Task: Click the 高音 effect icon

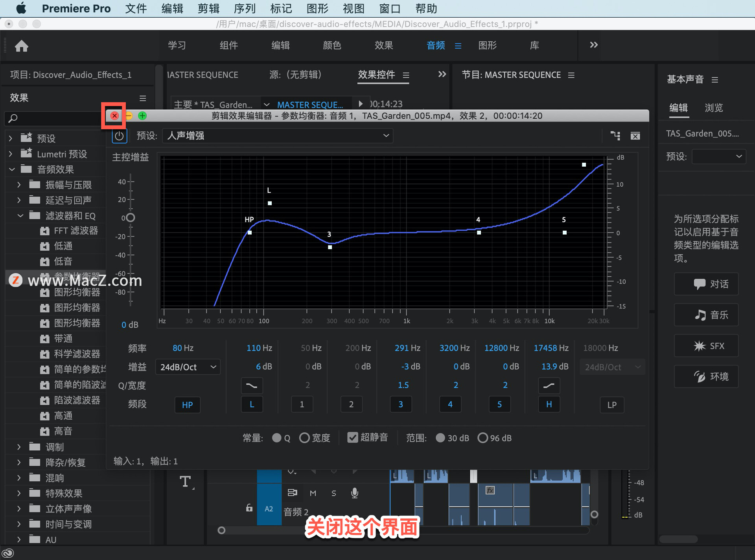Action: (45, 431)
